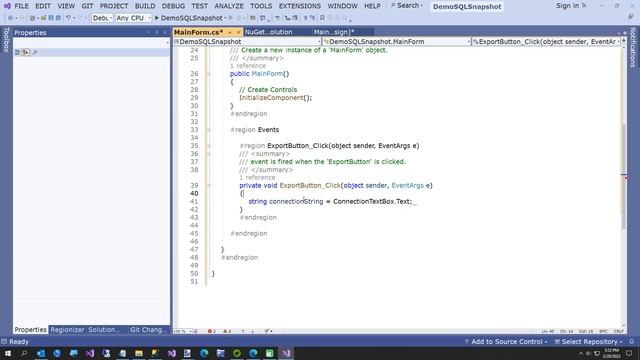Open the Any CPU platform dropdown
640x360 pixels.
[x=133, y=18]
